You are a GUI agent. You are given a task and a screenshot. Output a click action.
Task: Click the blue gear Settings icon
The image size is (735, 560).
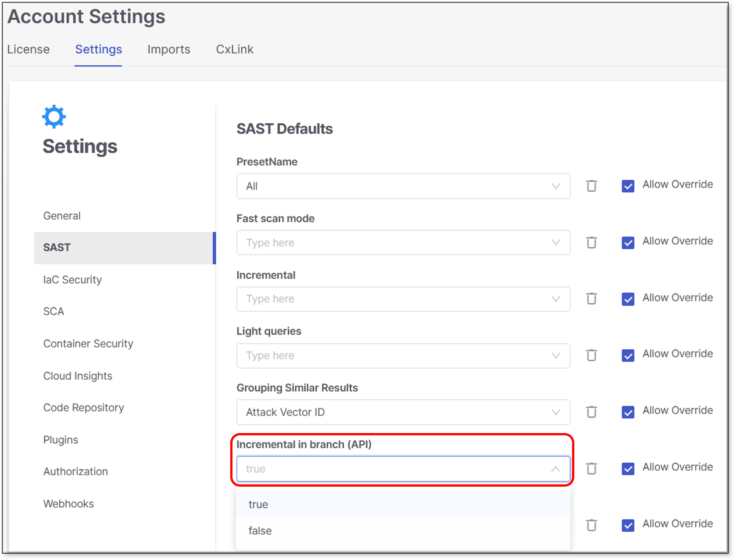tap(54, 117)
